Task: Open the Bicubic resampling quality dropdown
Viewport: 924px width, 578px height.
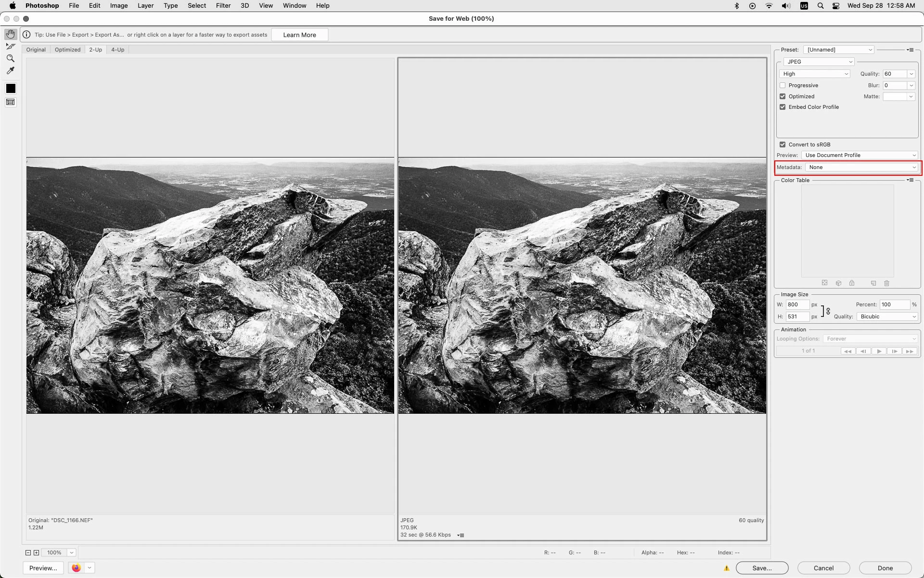Action: coord(887,316)
